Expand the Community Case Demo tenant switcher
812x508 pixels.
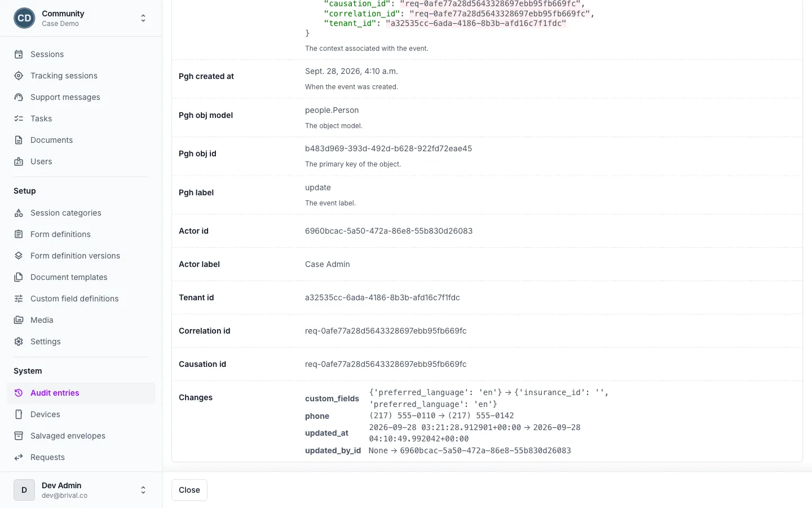pyautogui.click(x=143, y=18)
